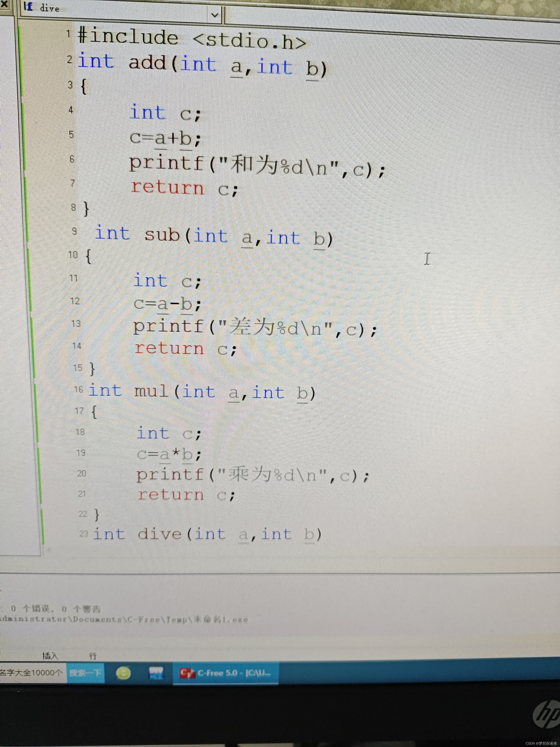Click the 'add' function name on line 2
560x747 pixels.
pyautogui.click(x=148, y=63)
